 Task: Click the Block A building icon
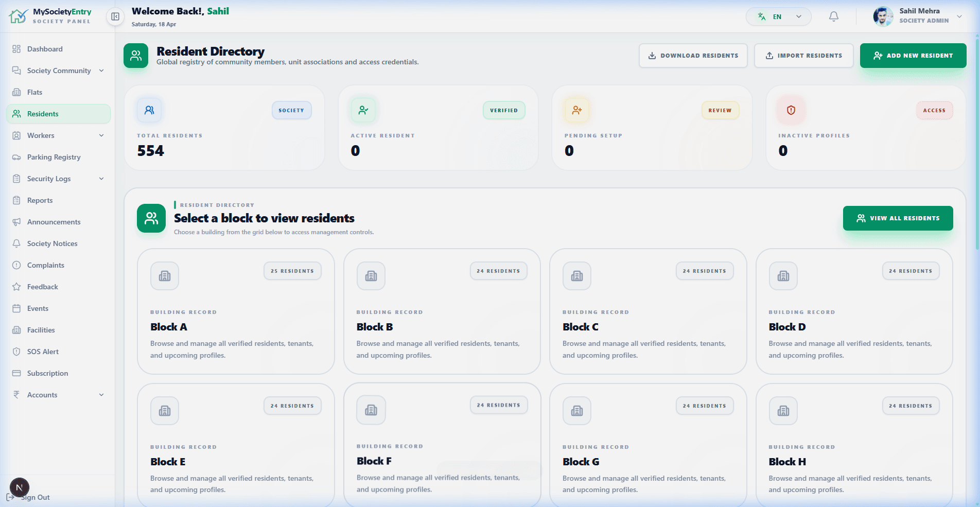165,276
